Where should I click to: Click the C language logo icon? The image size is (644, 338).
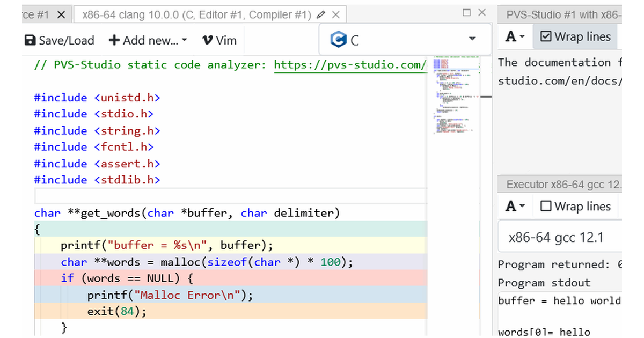(338, 39)
